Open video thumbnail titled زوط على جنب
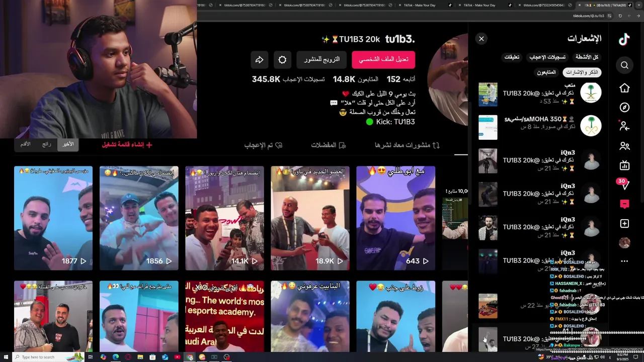 (395, 316)
